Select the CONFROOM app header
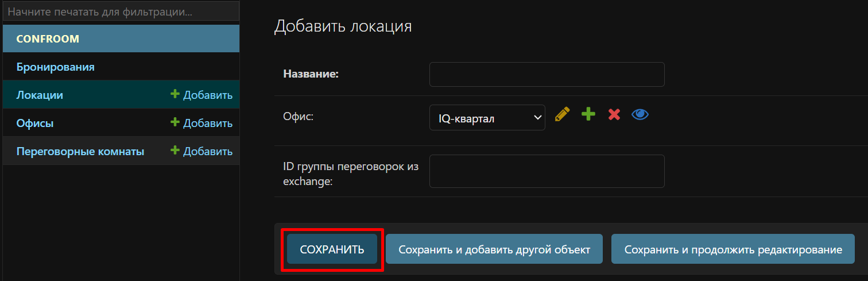Image resolution: width=868 pixels, height=281 pixels. 48,39
